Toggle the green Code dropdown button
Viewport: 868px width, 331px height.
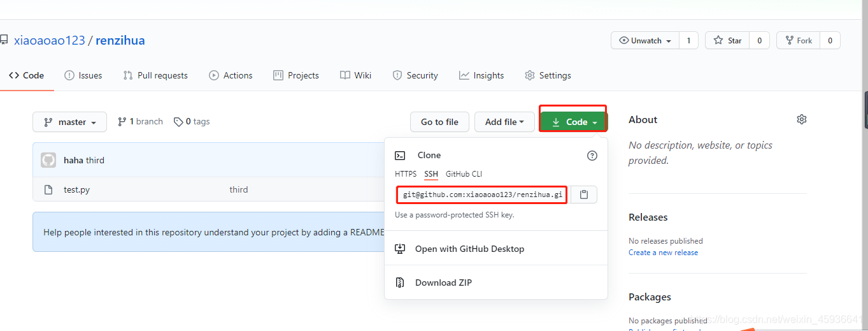click(x=574, y=122)
